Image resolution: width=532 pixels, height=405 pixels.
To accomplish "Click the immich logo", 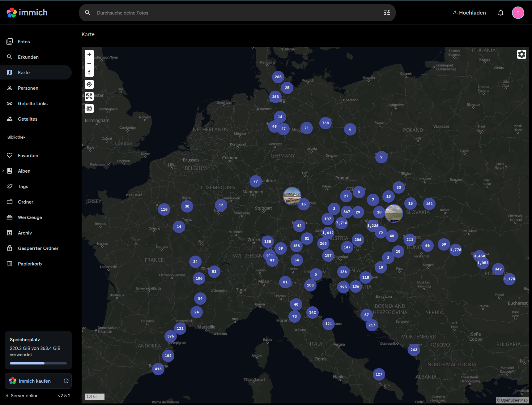I will (x=27, y=12).
